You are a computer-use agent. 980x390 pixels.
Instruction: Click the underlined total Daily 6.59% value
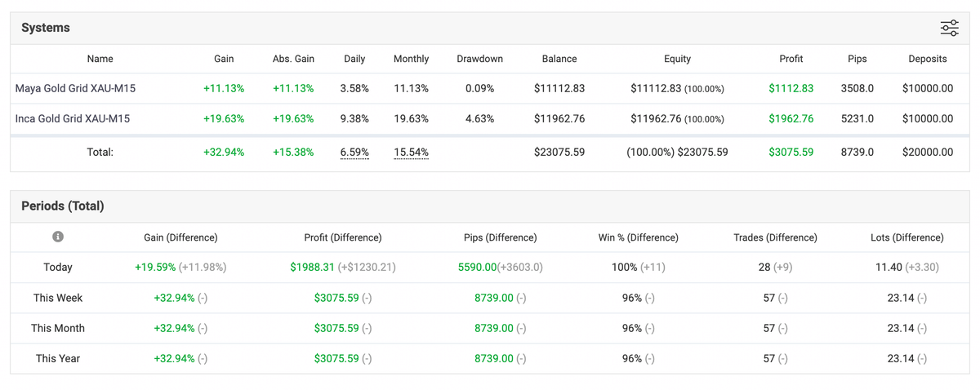pyautogui.click(x=354, y=152)
